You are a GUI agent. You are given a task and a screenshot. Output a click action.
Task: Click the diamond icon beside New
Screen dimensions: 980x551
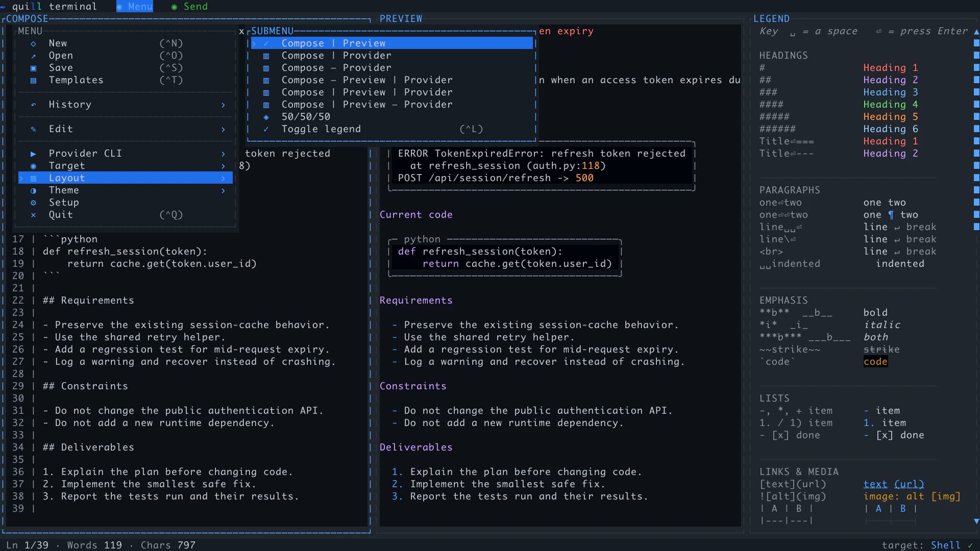[33, 44]
